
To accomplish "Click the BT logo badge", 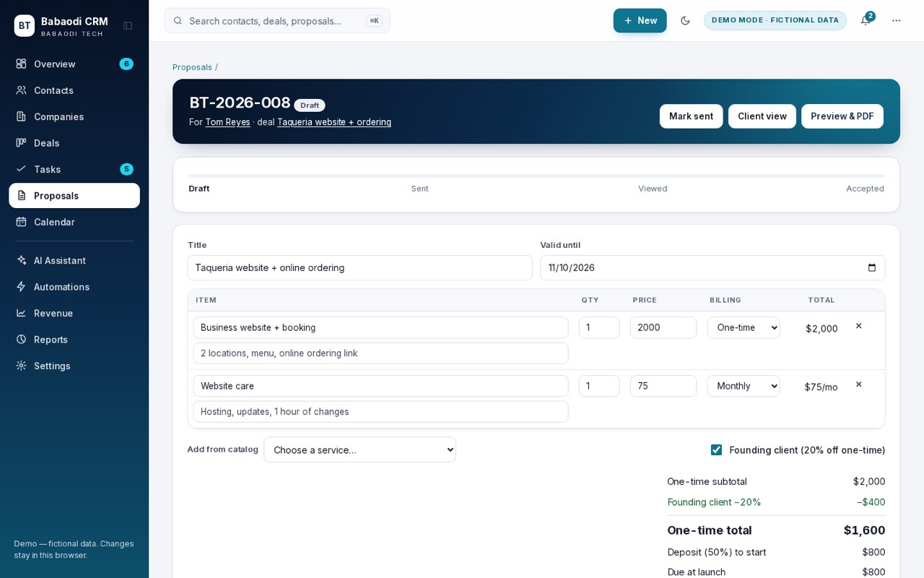I will point(24,26).
